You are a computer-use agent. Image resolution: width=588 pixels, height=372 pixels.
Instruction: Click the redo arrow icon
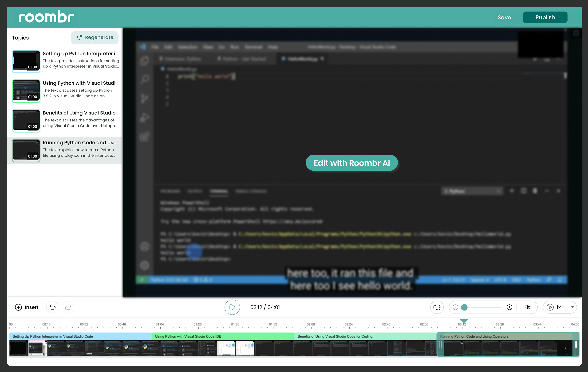[x=68, y=307]
